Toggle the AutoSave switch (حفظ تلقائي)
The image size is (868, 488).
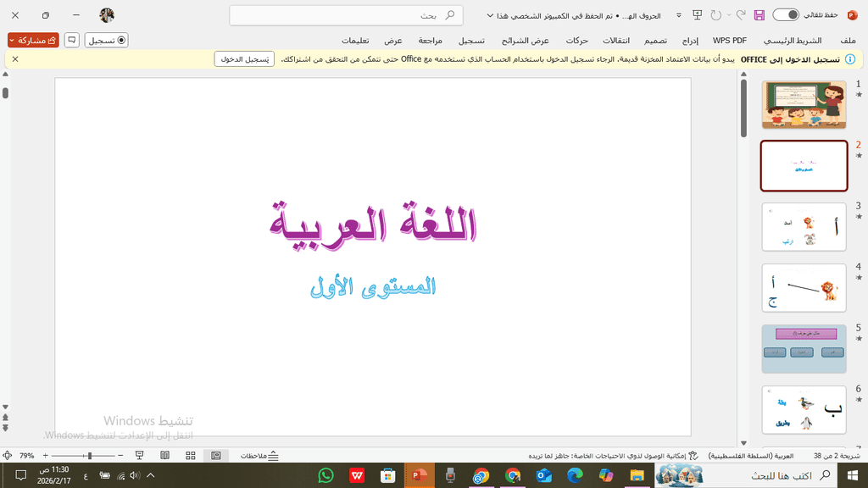786,15
